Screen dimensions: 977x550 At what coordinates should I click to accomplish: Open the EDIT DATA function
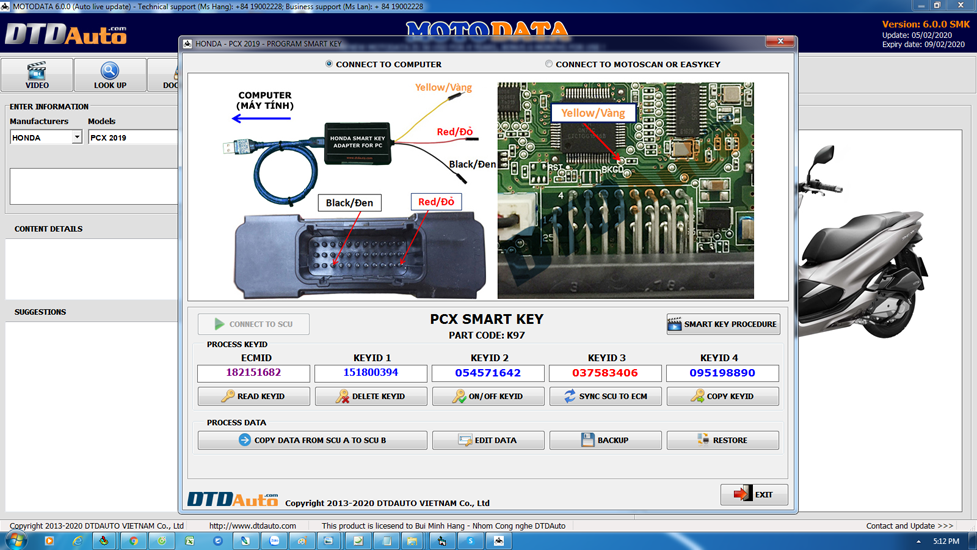(x=488, y=440)
